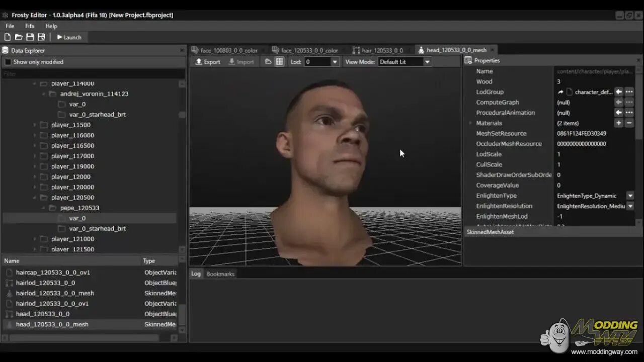Screen dimensions: 644x362
Task: Click the New Project toolbar icon
Action: [x=8, y=37]
